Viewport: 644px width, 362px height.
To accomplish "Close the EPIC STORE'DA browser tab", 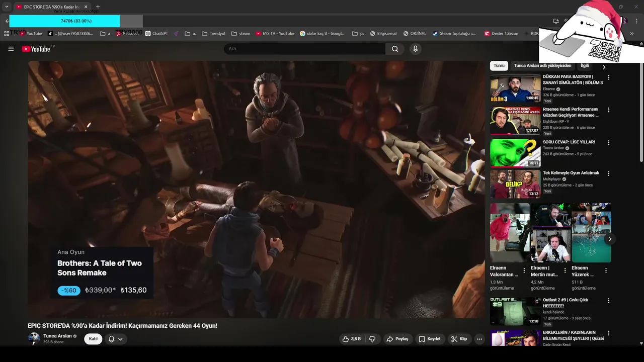I will click(x=86, y=7).
